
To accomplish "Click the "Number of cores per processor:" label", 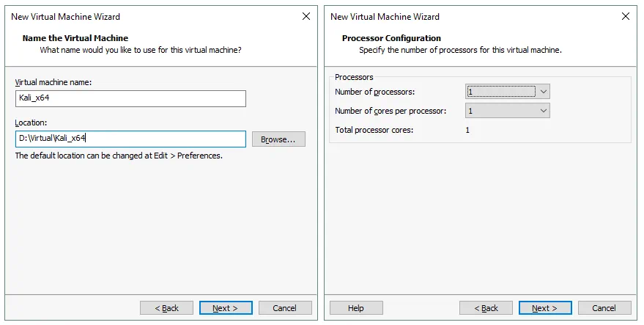I will click(x=390, y=111).
